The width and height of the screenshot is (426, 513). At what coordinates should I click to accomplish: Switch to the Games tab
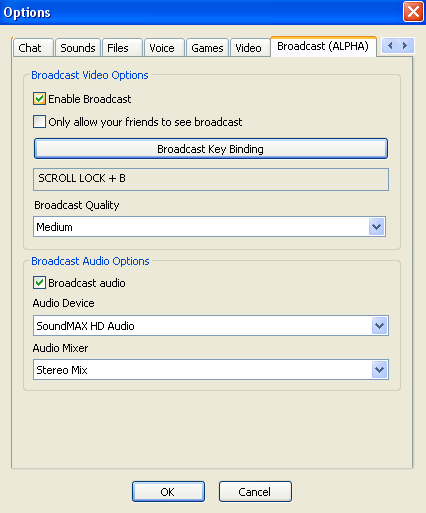click(x=207, y=48)
